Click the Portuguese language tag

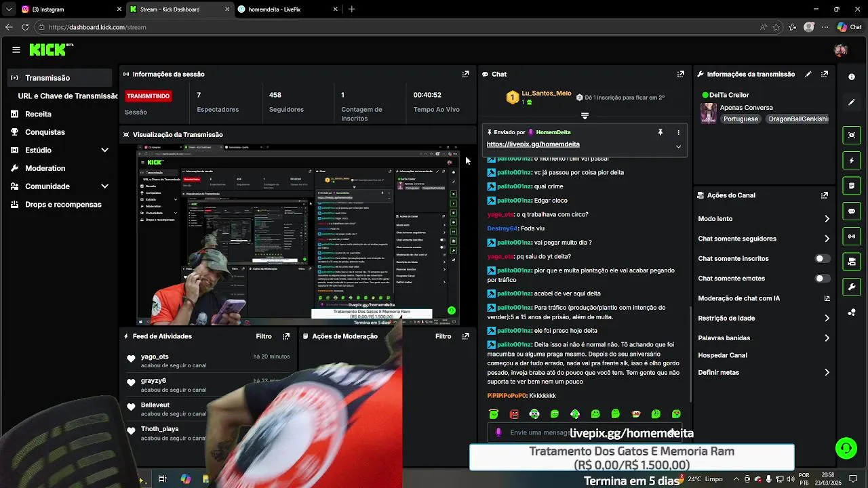(x=741, y=119)
